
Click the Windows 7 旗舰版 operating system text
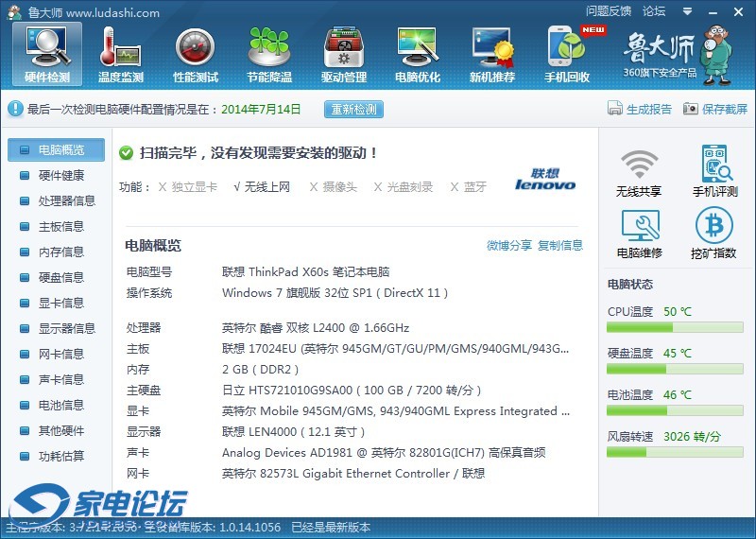pyautogui.click(x=335, y=293)
